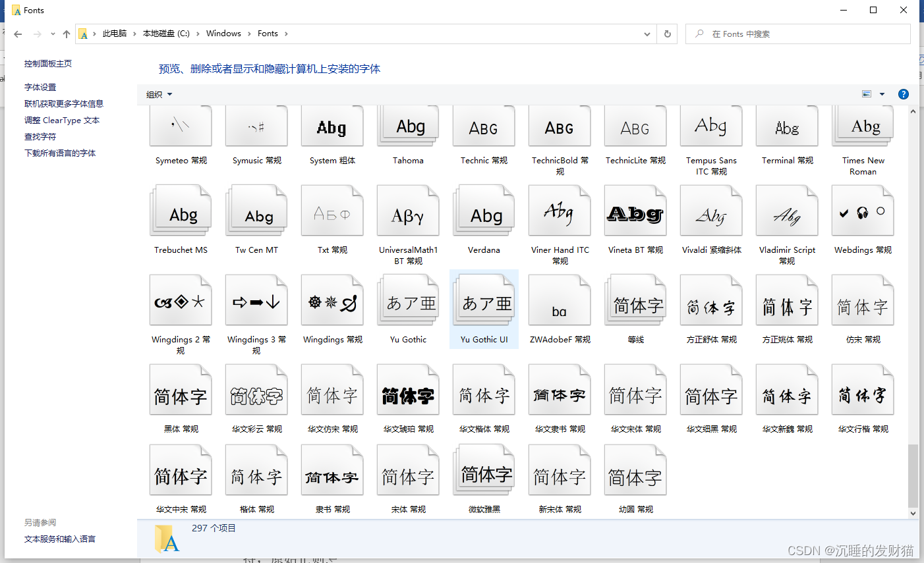This screenshot has width=924, height=563.
Task: Select the 华文彩云 font icon
Action: click(256, 390)
